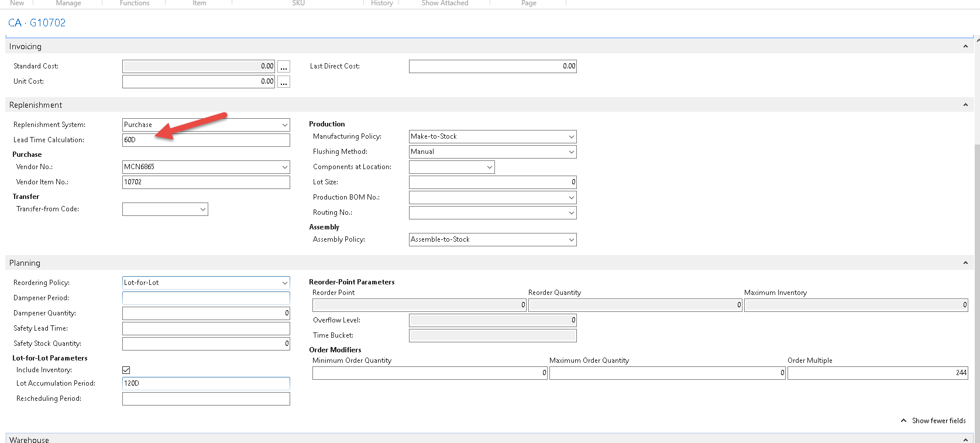This screenshot has width=980, height=443.
Task: Click the Standard Cost field
Action: tap(199, 66)
